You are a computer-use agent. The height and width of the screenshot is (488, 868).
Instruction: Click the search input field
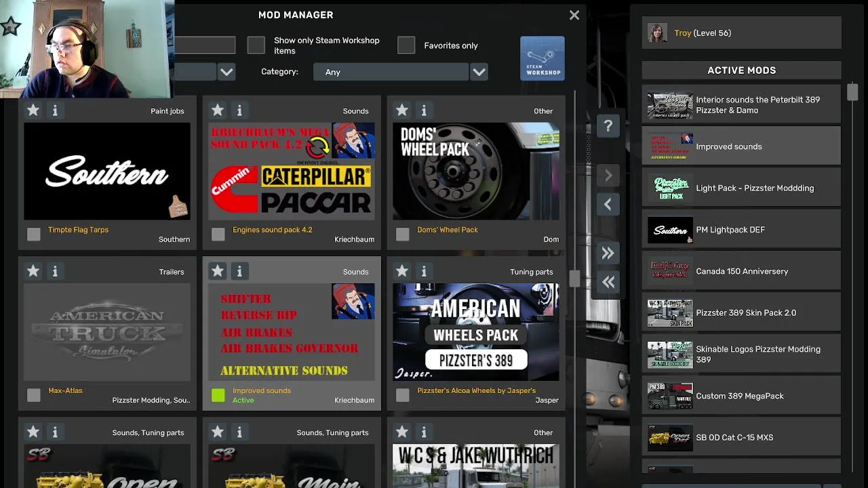click(x=205, y=45)
